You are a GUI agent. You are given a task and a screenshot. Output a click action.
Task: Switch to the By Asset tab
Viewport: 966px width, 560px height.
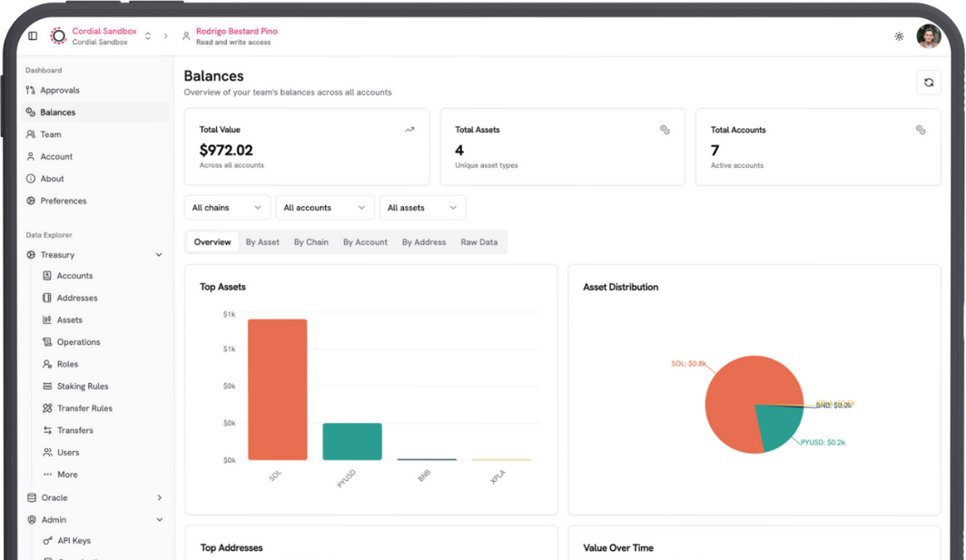[x=262, y=242]
